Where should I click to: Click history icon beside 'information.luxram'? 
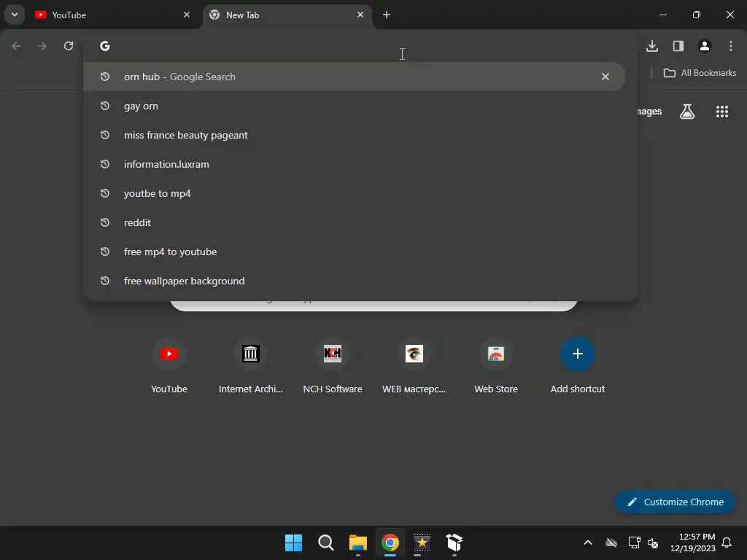[x=105, y=164]
